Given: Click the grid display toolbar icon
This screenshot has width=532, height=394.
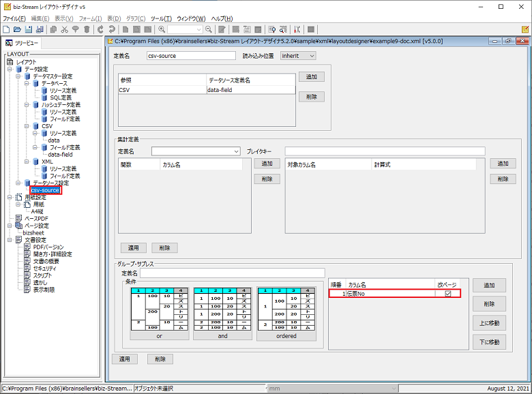Looking at the screenshot, I should click(x=236, y=29).
